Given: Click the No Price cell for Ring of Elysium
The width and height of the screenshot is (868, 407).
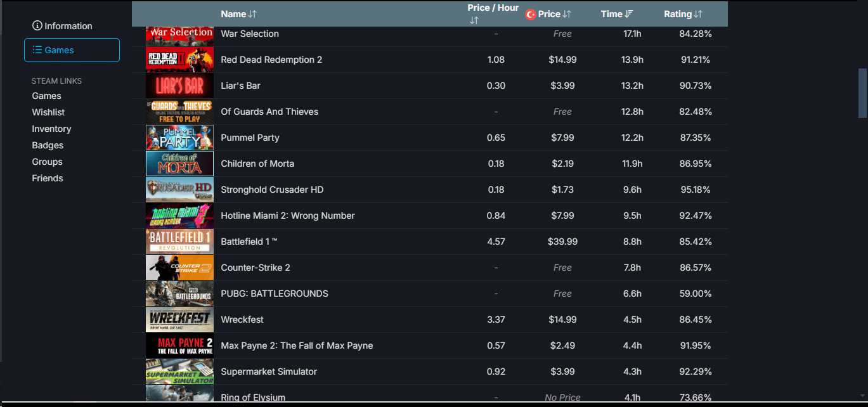Looking at the screenshot, I should [x=562, y=397].
